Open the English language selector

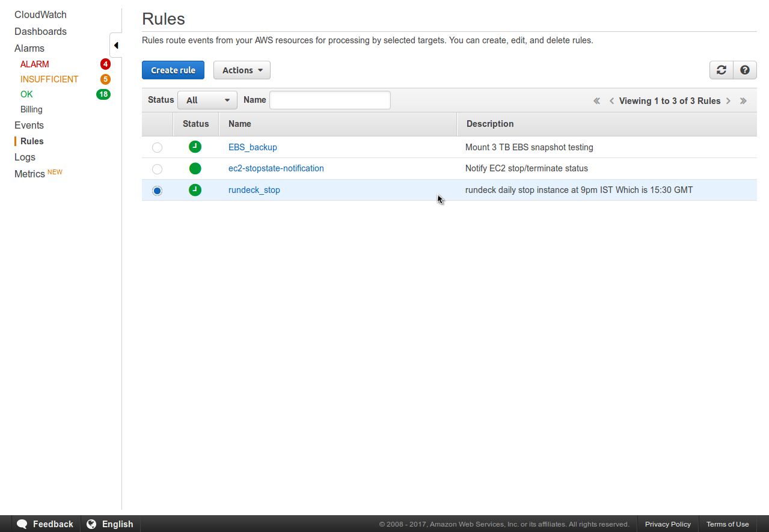pos(110,524)
